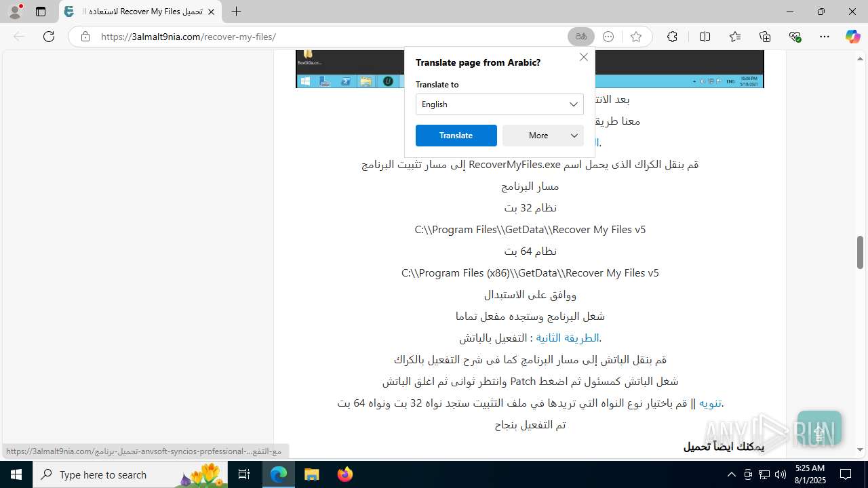868x488 pixels.
Task: Open the Favorites list icon
Action: pos(735,37)
